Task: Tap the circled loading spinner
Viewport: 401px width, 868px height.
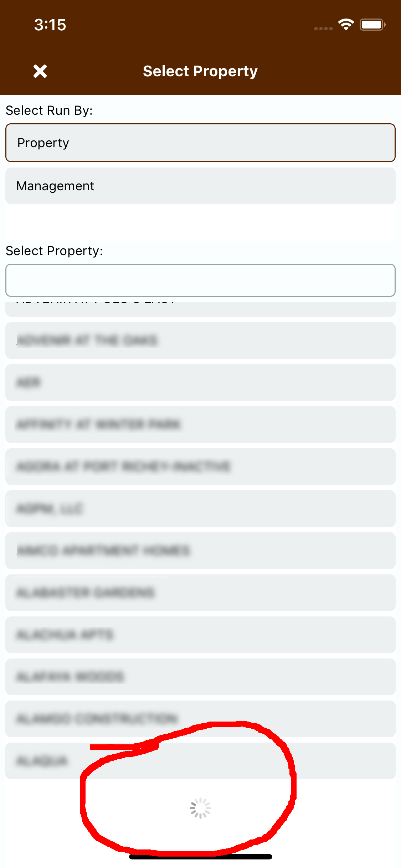Action: point(200,808)
